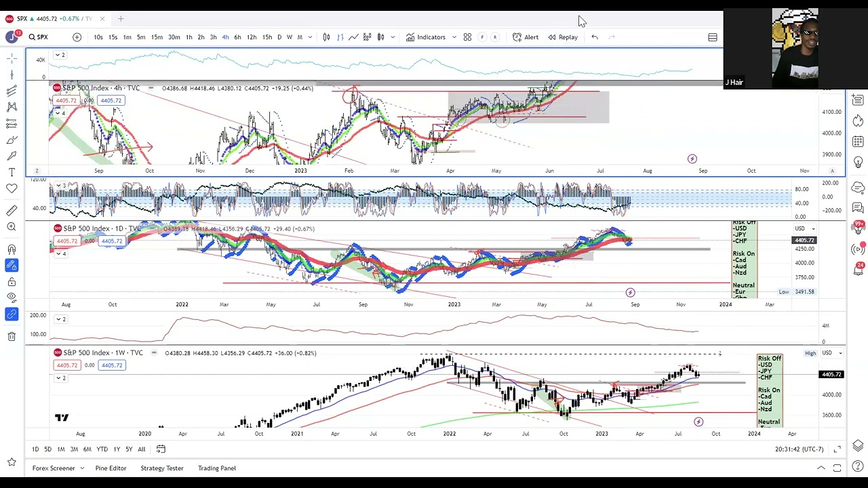The width and height of the screenshot is (868, 488).
Task: Click the 20:31:42 (UTC-7) timezone
Action: coord(799,449)
